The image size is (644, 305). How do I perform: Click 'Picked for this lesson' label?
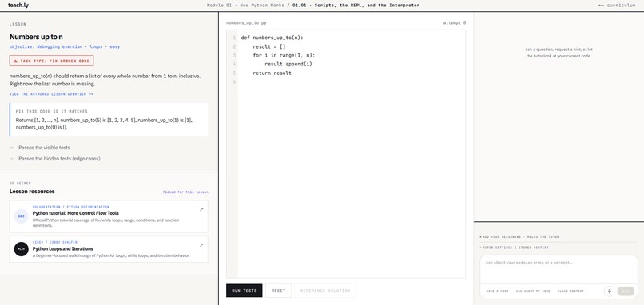coord(185,192)
